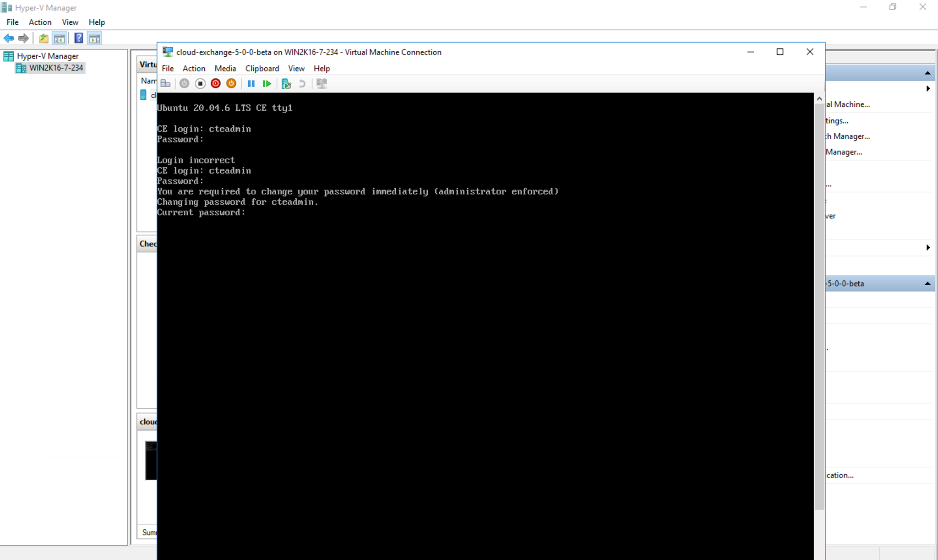The height and width of the screenshot is (560, 938).
Task: Click the WIN2K16-7-234 server icon in tree
Action: (x=21, y=68)
